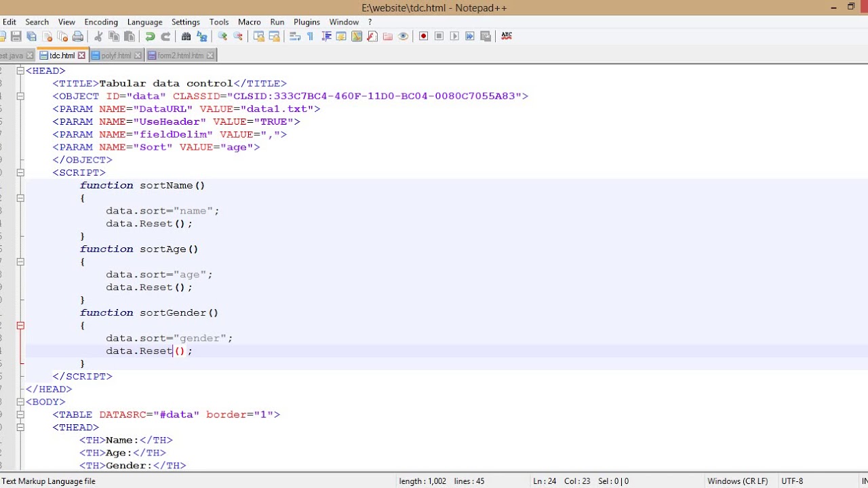Click Run Macro Multiple Times icon
Viewport: 868px width, 488px height.
470,36
